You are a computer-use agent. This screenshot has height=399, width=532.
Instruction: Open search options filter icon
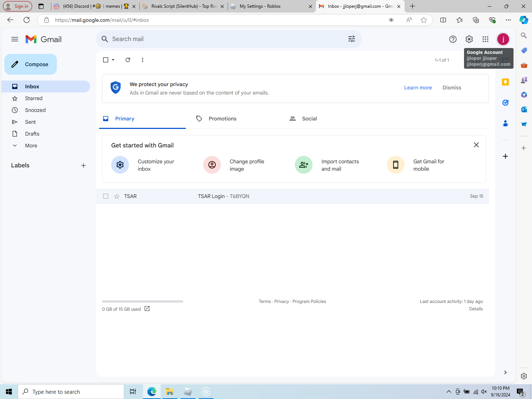click(x=352, y=39)
